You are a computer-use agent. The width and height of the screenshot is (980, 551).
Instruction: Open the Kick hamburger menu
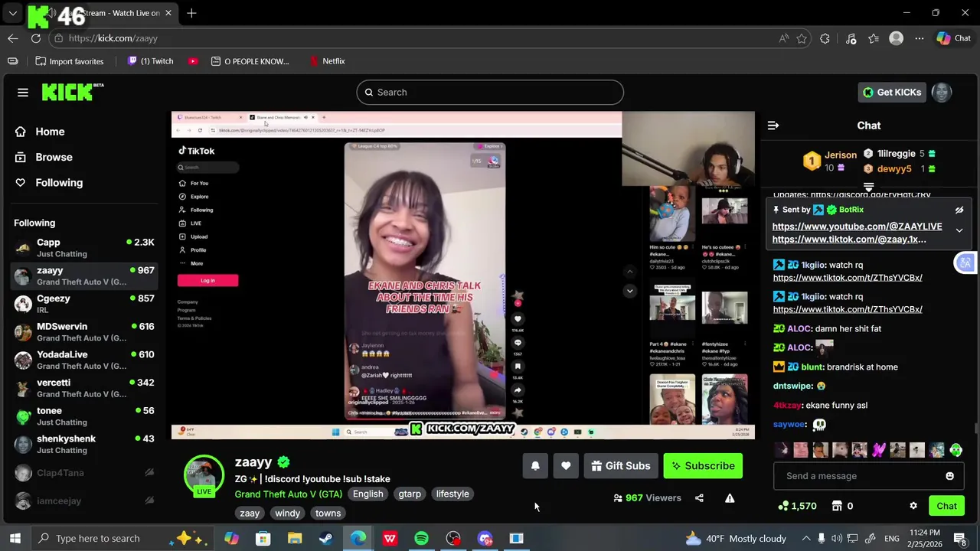coord(23,92)
